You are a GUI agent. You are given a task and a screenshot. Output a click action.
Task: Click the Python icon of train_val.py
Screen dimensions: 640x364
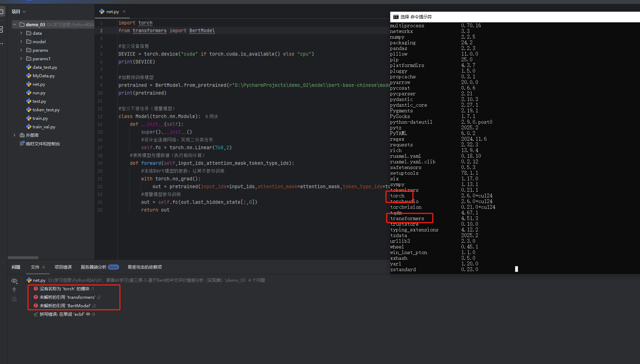[29, 127]
